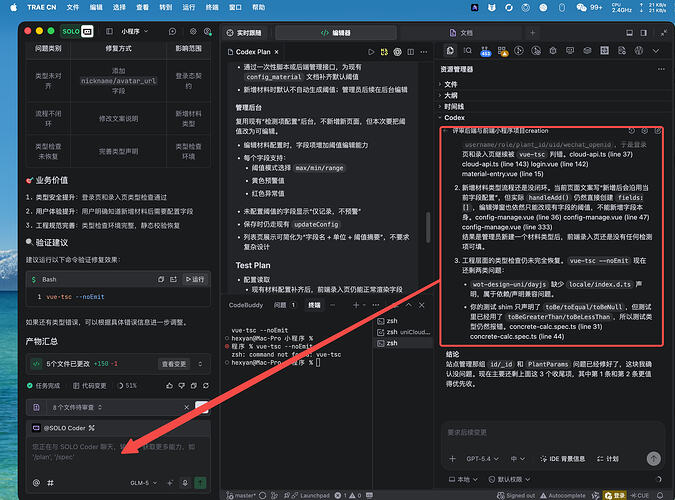
Task: Click the yellow source compare icon
Action: pyautogui.click(x=384, y=52)
